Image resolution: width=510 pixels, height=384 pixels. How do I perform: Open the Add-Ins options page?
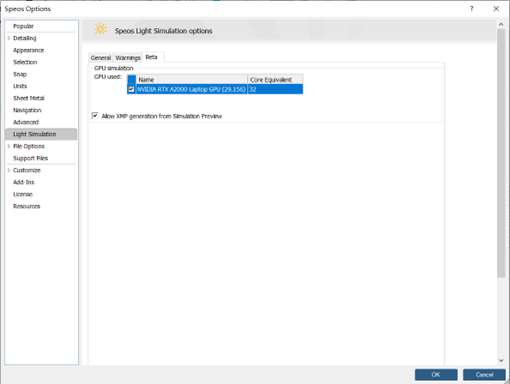click(x=23, y=182)
